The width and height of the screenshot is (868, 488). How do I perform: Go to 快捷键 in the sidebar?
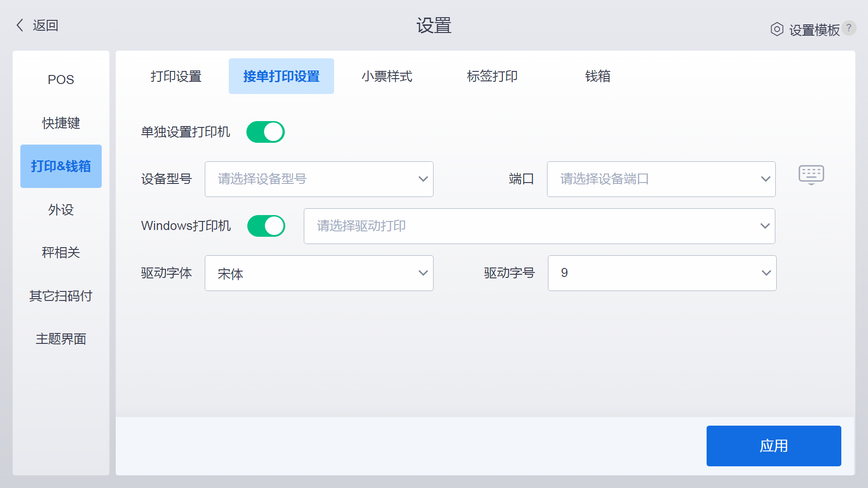[x=61, y=123]
